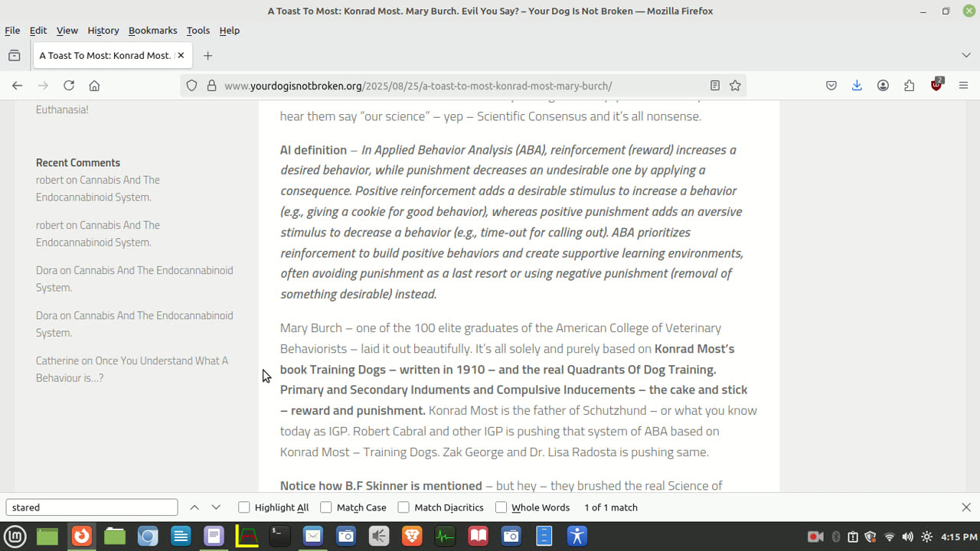The image size is (980, 551).
Task: Bookmark this page with the star
Action: coord(735,86)
